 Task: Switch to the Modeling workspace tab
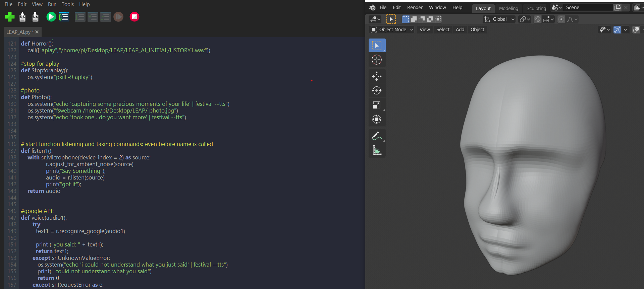point(508,8)
